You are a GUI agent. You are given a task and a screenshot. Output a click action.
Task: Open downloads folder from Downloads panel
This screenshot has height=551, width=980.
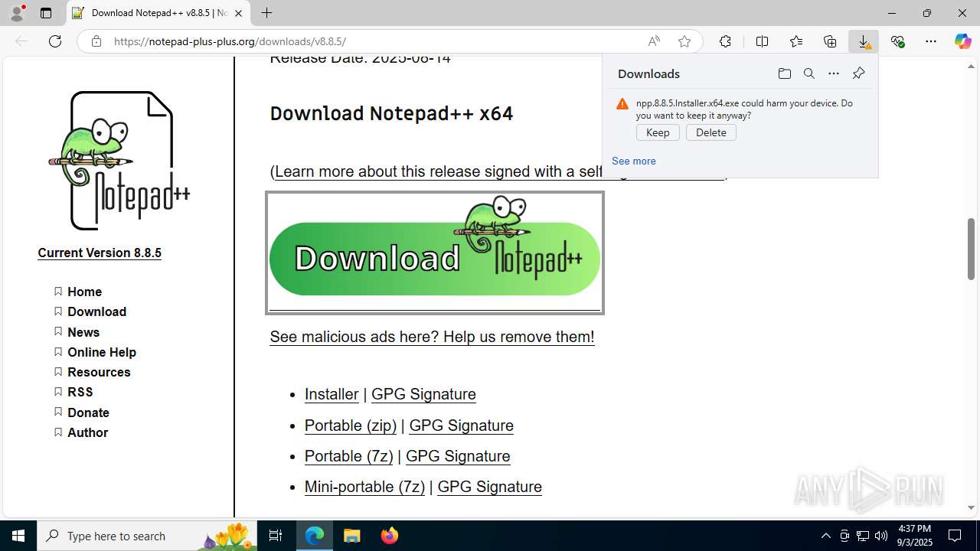(x=784, y=73)
